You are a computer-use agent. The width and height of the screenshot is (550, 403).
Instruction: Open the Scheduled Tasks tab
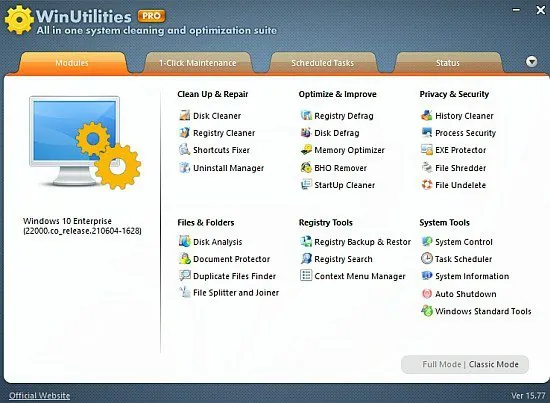click(323, 63)
